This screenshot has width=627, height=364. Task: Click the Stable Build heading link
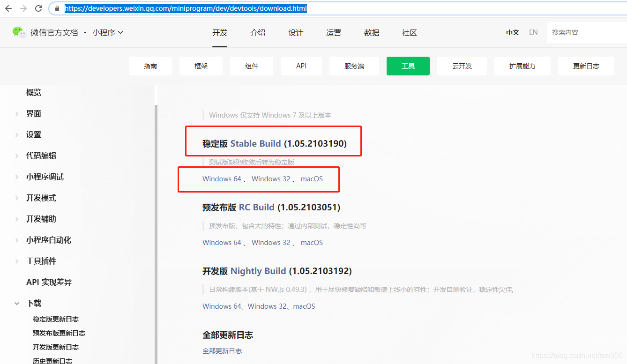255,143
